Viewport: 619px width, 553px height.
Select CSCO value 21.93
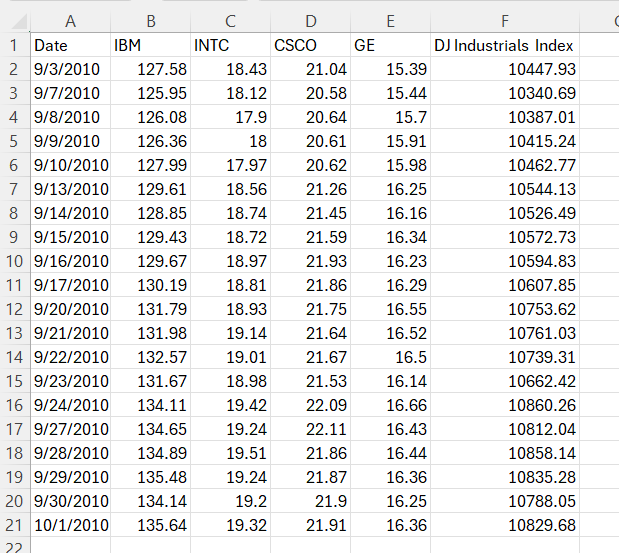pyautogui.click(x=311, y=261)
